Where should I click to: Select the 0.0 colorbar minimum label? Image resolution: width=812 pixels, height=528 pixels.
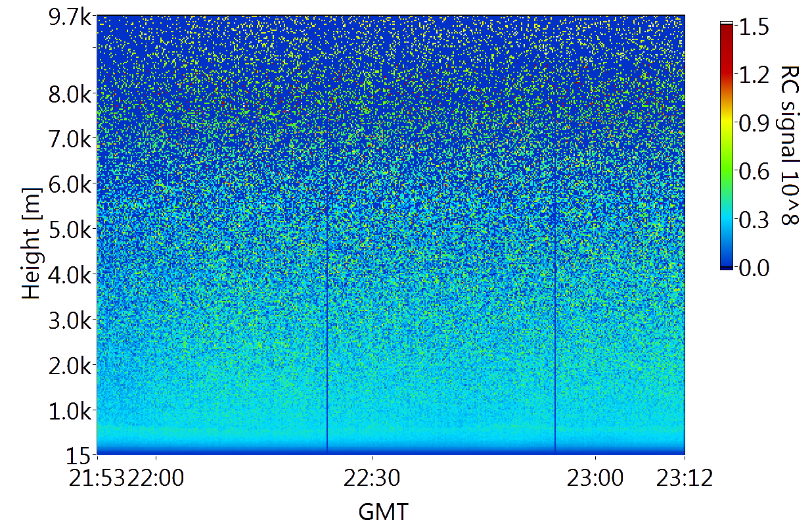pyautogui.click(x=754, y=268)
